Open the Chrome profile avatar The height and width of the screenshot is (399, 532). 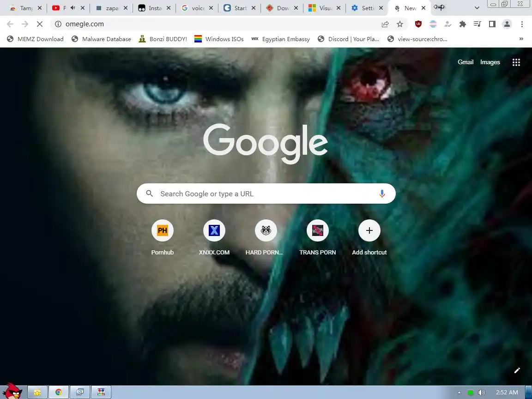click(x=507, y=24)
